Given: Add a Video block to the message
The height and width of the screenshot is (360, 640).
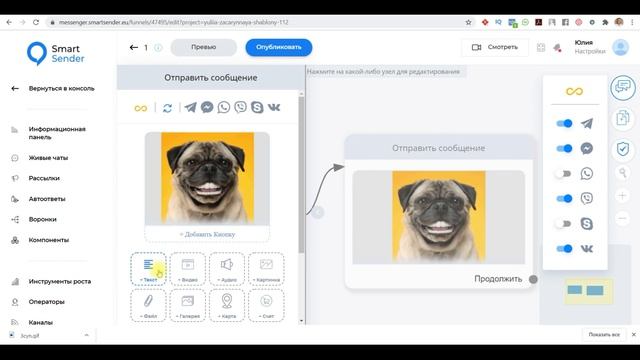Looking at the screenshot, I should click(188, 269).
